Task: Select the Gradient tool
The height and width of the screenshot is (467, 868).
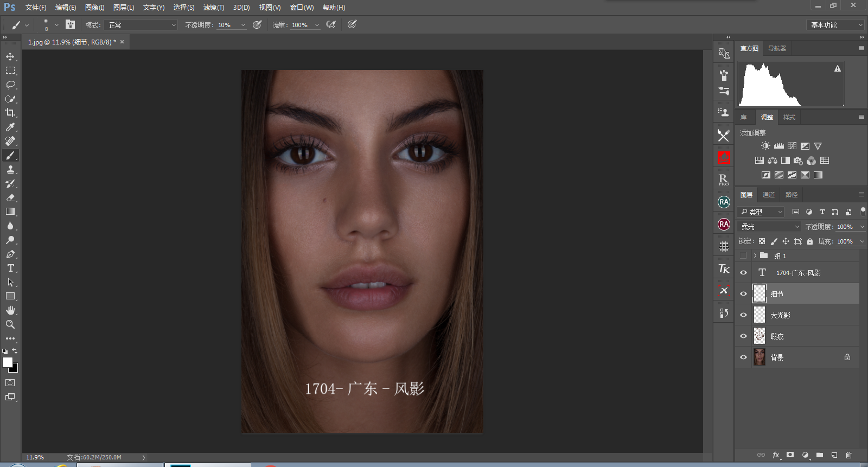Action: point(10,212)
